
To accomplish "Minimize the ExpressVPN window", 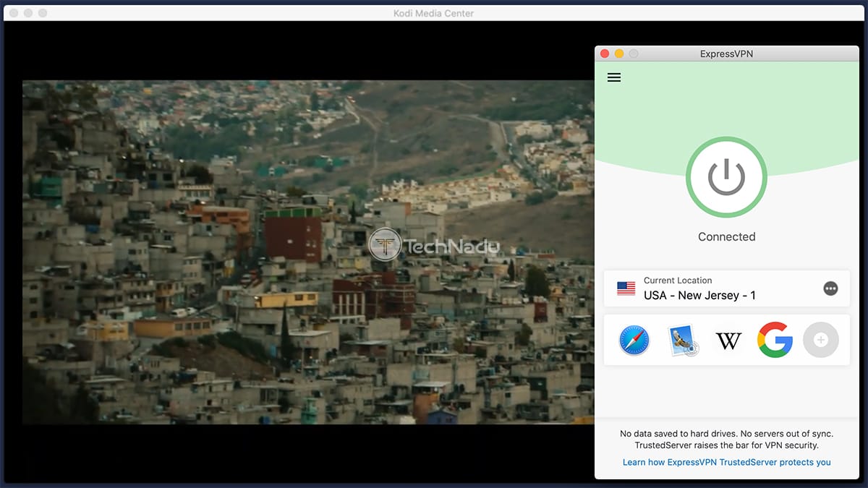I will 619,53.
